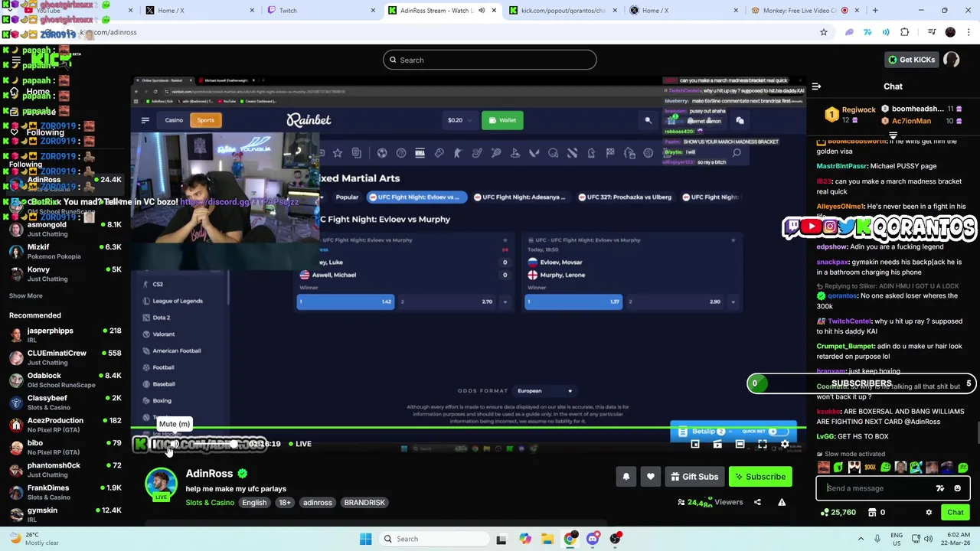Open the player settings gear

[x=785, y=444]
